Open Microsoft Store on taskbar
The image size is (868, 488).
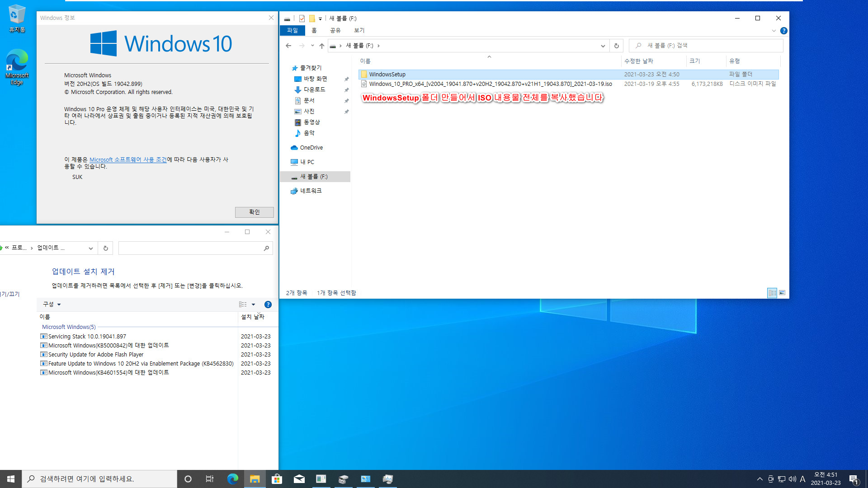click(277, 479)
